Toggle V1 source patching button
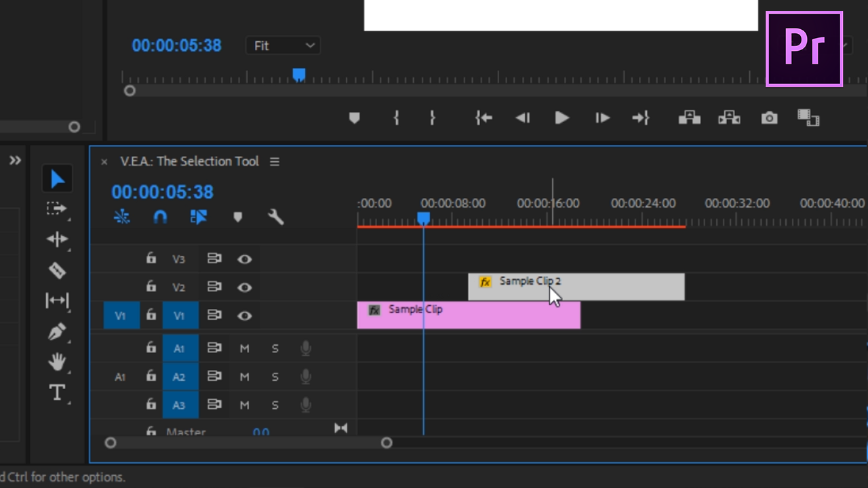 [121, 316]
